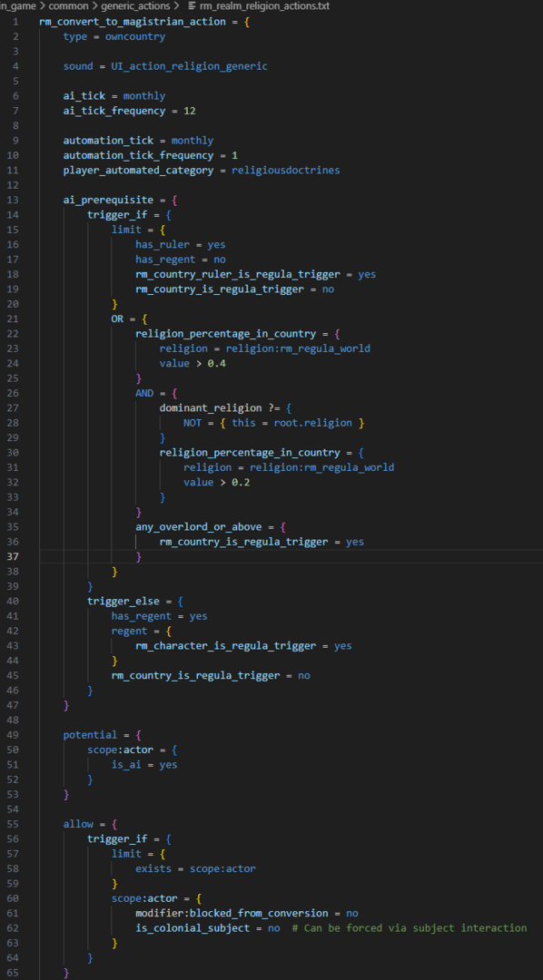Click 'has_regent' on line 17
The height and width of the screenshot is (980, 543).
pos(165,260)
